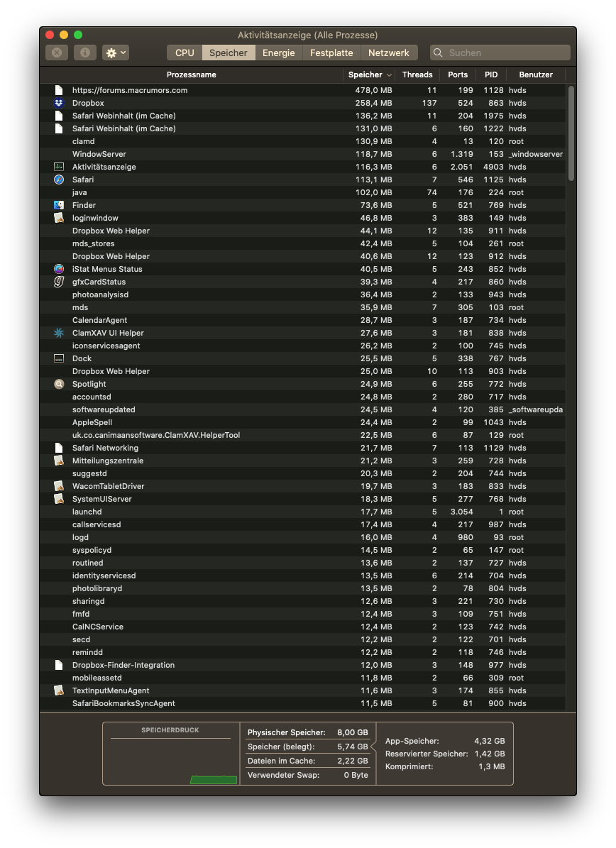Switch to the Speicher tab

[229, 53]
